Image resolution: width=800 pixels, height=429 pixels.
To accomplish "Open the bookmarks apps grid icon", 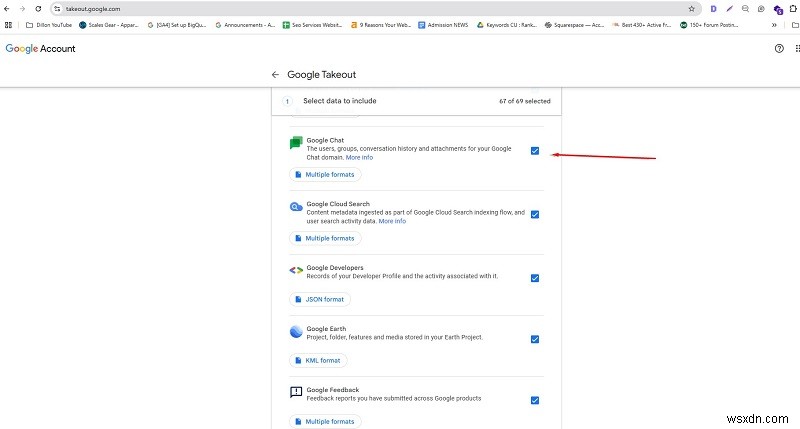I will (x=8, y=24).
